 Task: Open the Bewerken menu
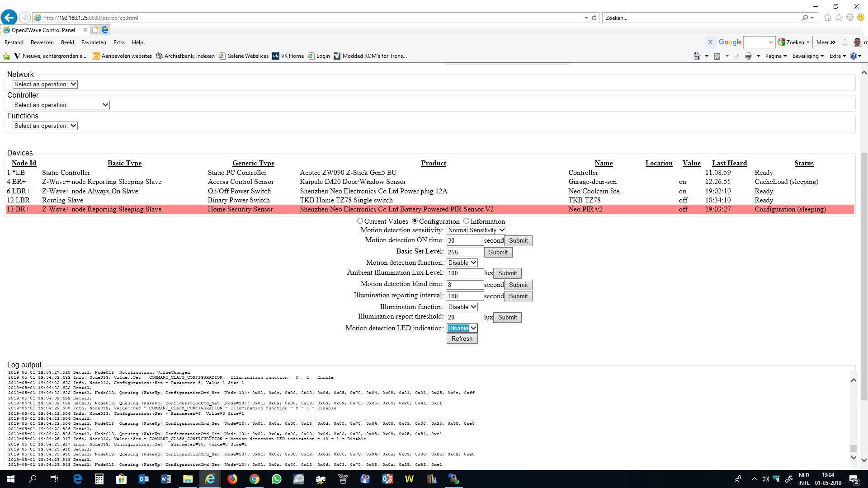coord(42,42)
